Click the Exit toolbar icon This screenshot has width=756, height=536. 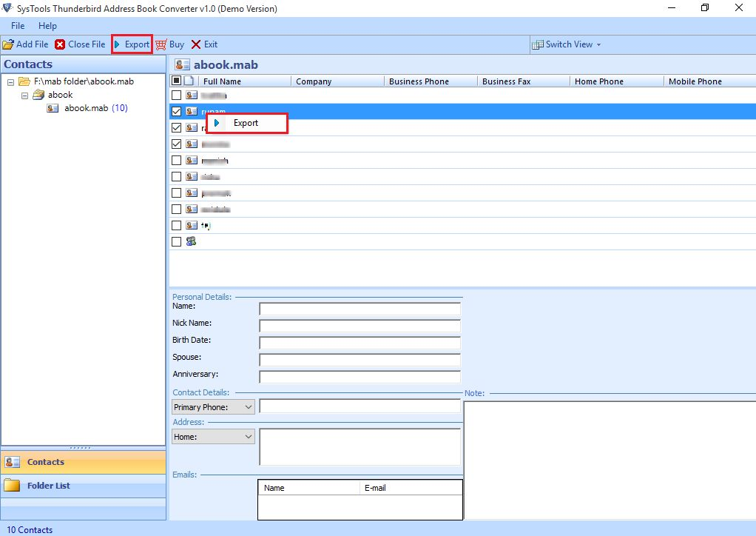coord(196,44)
